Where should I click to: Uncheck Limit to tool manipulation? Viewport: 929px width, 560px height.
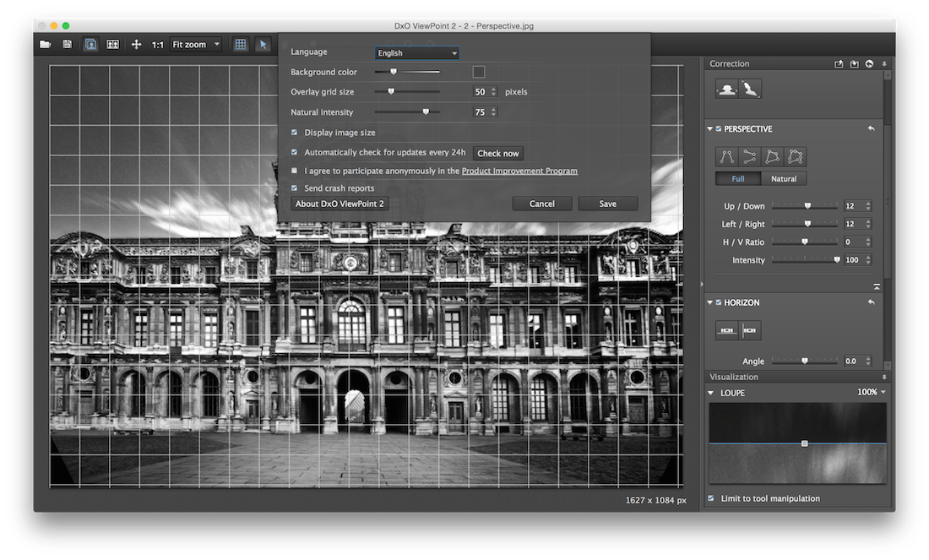711,498
